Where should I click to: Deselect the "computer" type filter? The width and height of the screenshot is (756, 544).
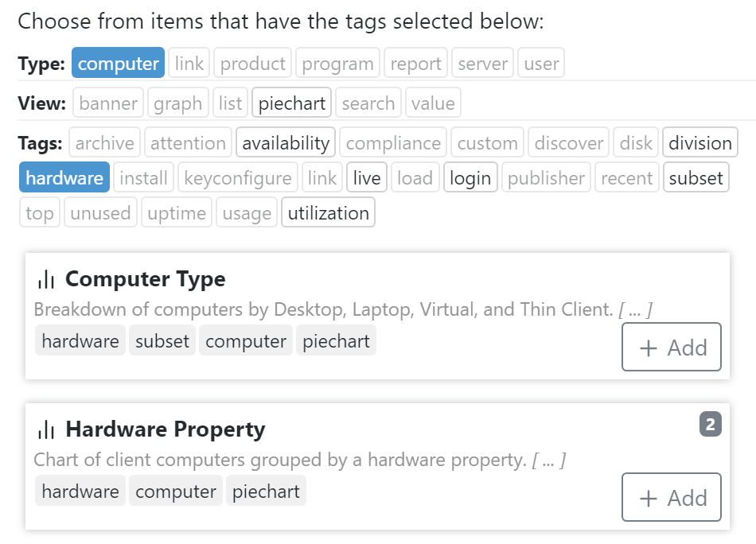(118, 62)
